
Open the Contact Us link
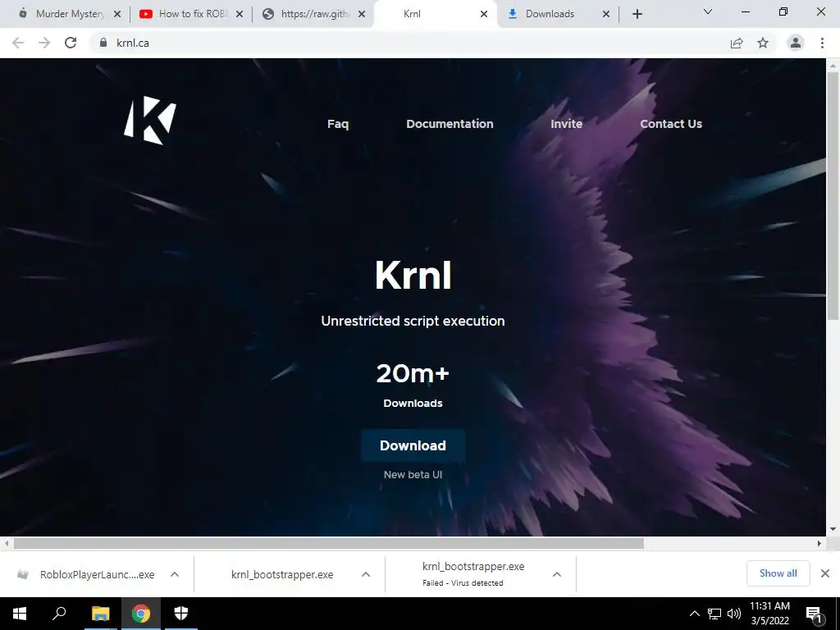coord(671,124)
